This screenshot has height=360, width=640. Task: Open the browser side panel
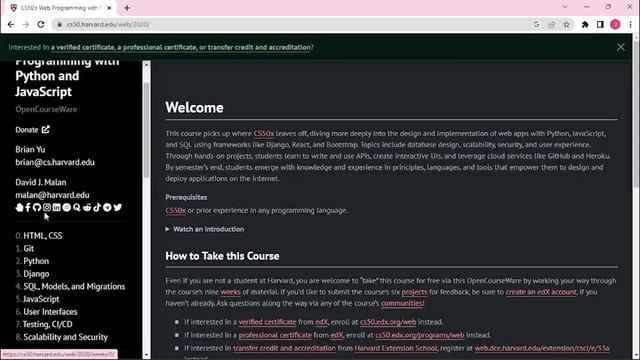coord(600,24)
